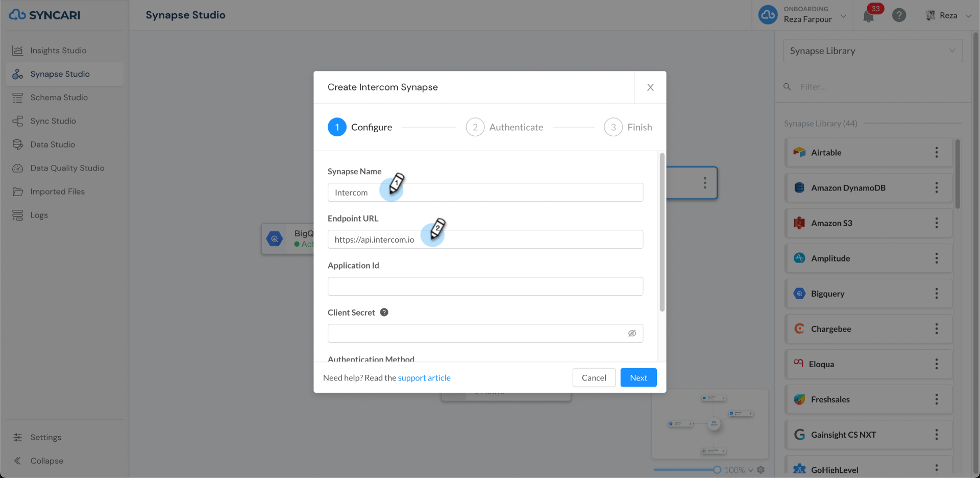Open Airtable options menu
980x478 pixels.
tap(937, 152)
